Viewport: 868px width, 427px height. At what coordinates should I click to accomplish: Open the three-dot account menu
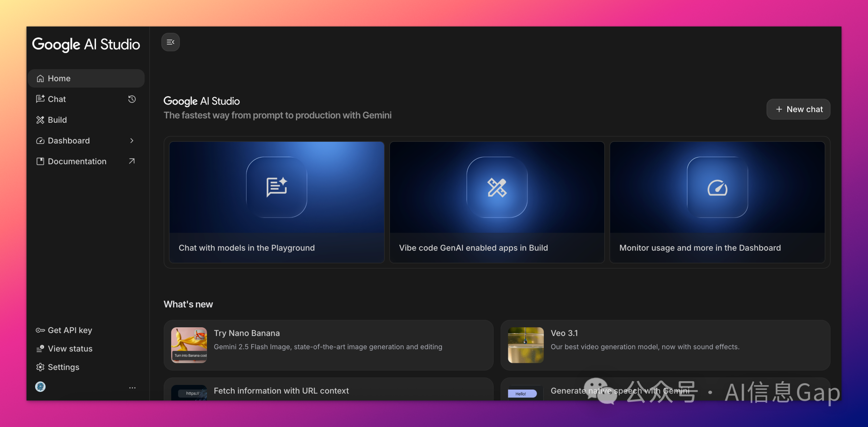pos(132,388)
